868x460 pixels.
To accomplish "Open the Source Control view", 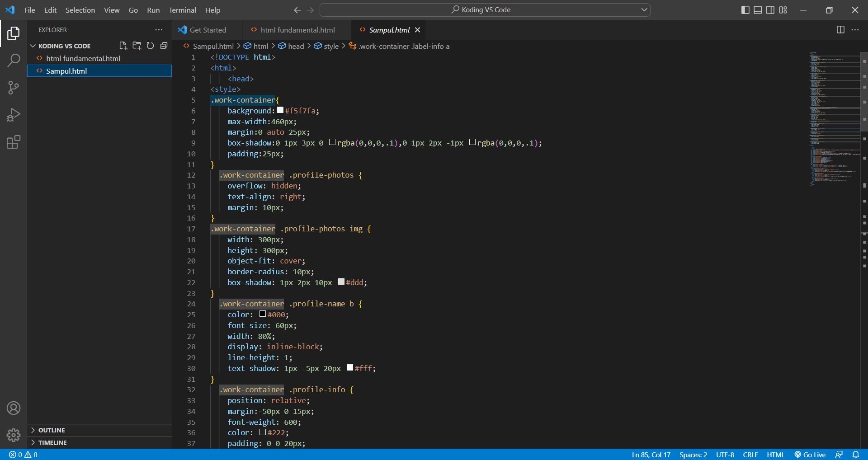I will click(x=14, y=88).
